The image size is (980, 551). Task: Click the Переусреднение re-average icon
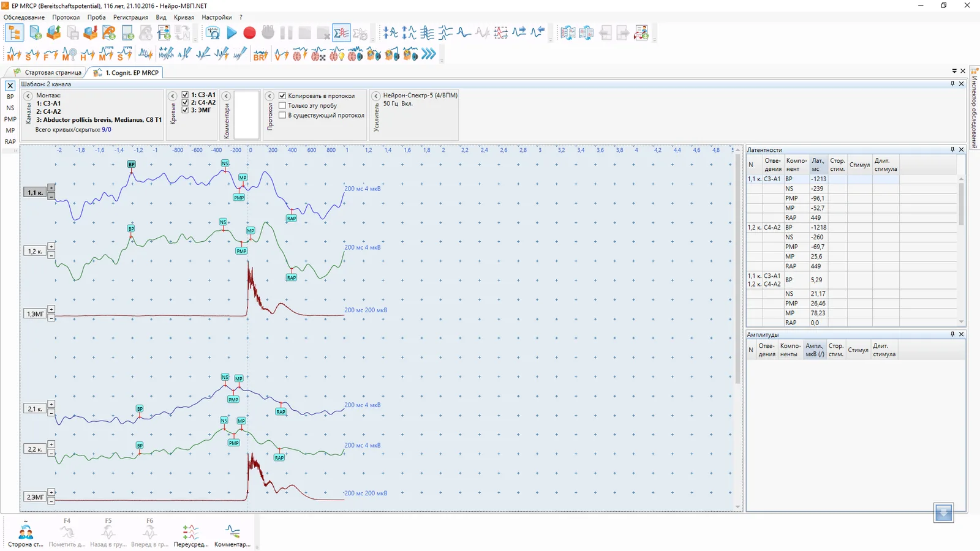(190, 534)
